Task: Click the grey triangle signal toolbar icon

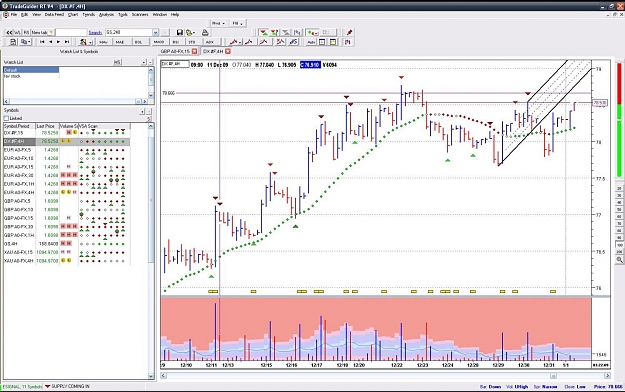Action: pyautogui.click(x=286, y=32)
